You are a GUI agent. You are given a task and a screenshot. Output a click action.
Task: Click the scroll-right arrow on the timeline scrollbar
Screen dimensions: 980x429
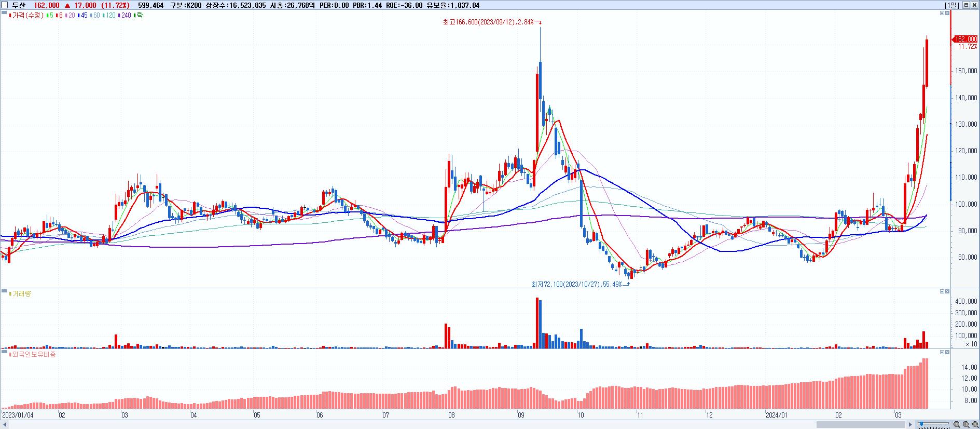pos(910,424)
